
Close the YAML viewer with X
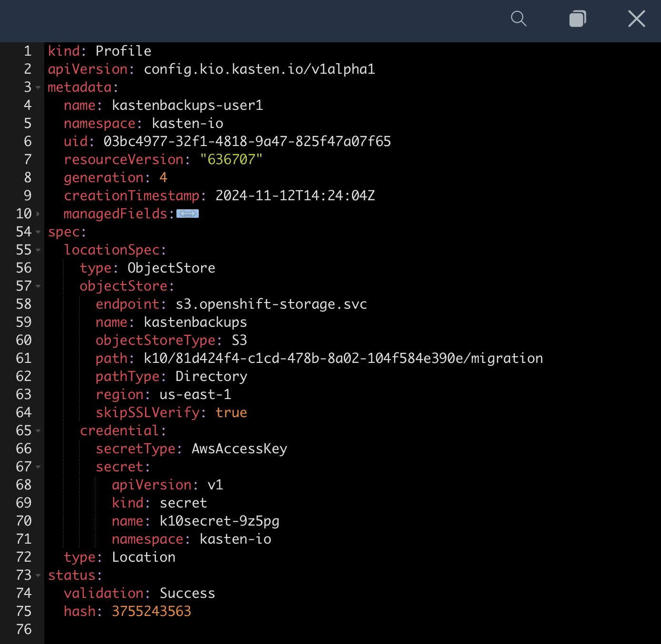point(636,19)
